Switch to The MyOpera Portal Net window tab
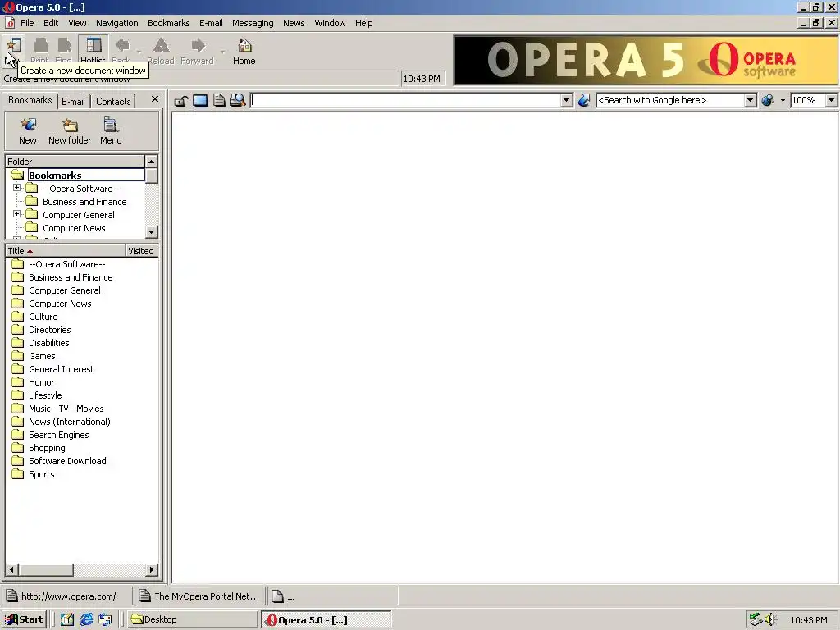 [x=200, y=596]
